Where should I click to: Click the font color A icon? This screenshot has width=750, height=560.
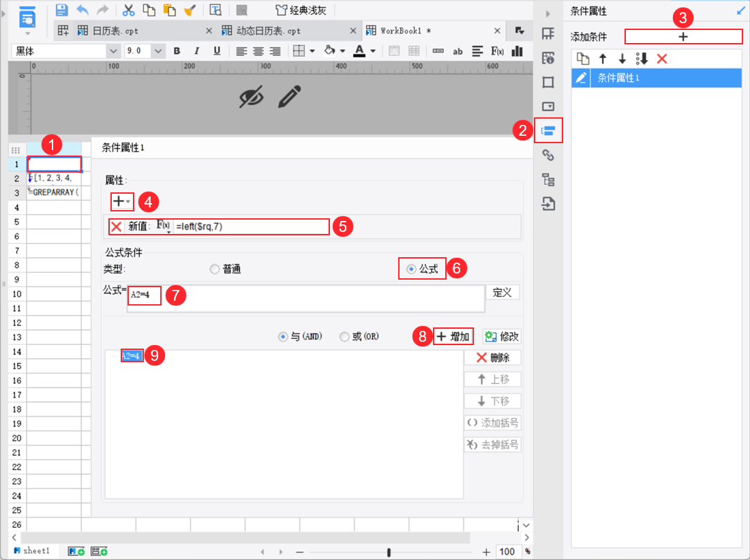coord(359,50)
